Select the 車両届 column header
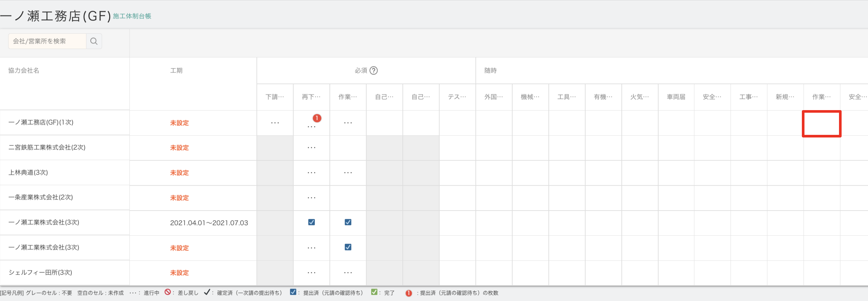 click(675, 97)
